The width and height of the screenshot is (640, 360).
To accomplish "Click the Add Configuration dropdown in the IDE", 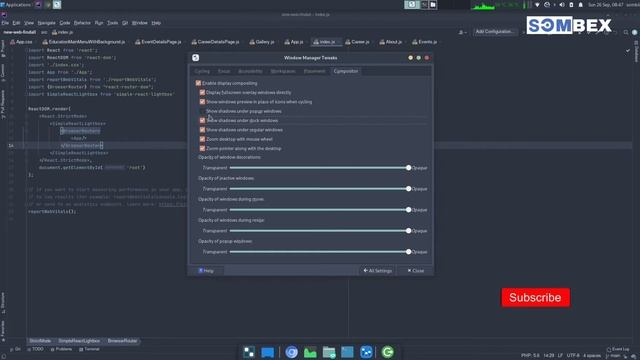I will click(495, 32).
